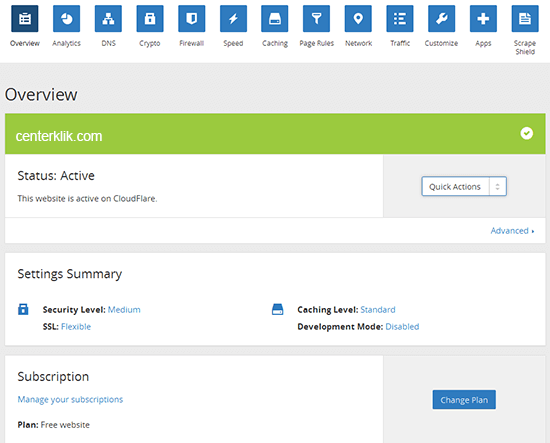Click the Subscription heading

pyautogui.click(x=53, y=376)
